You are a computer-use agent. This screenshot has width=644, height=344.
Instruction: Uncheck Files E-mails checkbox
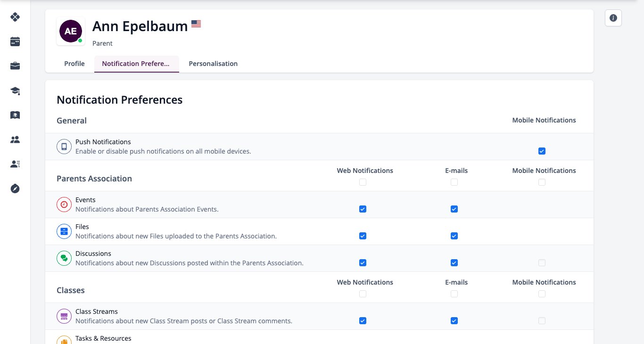(x=454, y=236)
